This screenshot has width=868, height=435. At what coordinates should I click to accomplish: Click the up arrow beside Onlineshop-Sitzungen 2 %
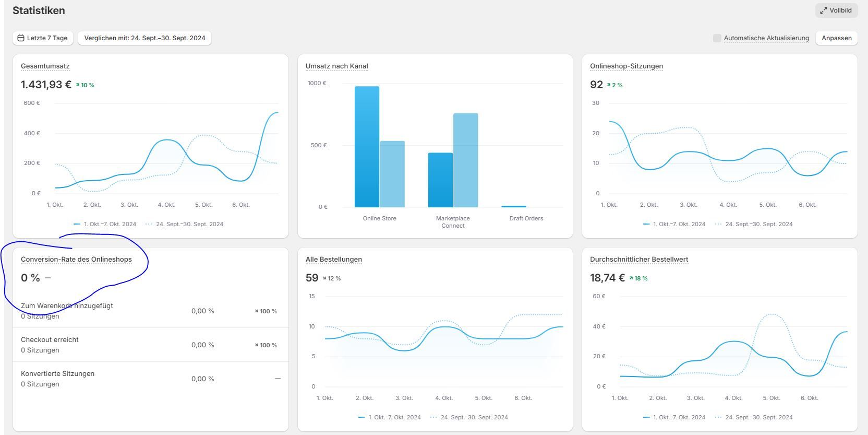tap(609, 85)
